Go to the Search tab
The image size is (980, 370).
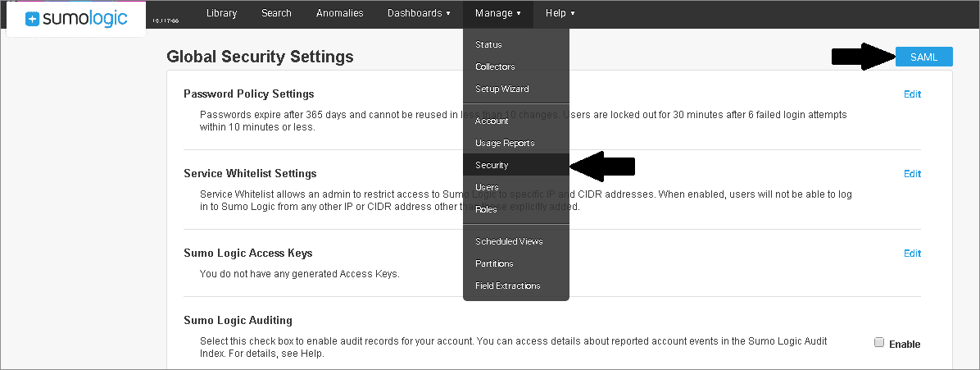pyautogui.click(x=276, y=13)
